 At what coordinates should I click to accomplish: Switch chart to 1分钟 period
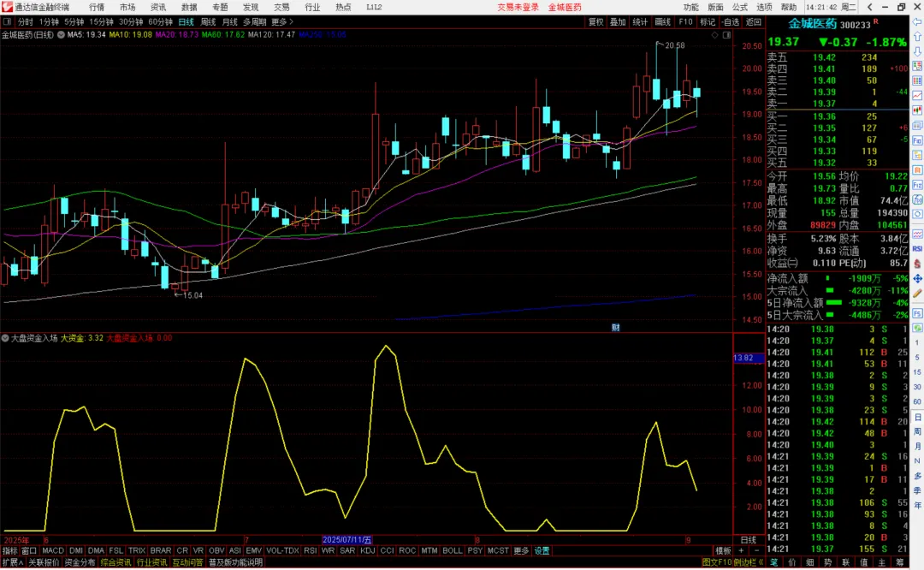point(49,21)
